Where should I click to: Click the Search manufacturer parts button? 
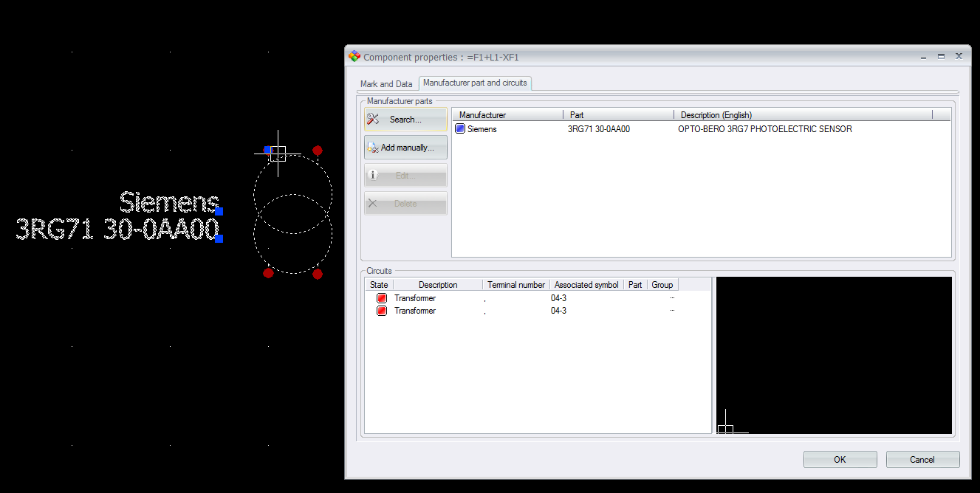[405, 120]
